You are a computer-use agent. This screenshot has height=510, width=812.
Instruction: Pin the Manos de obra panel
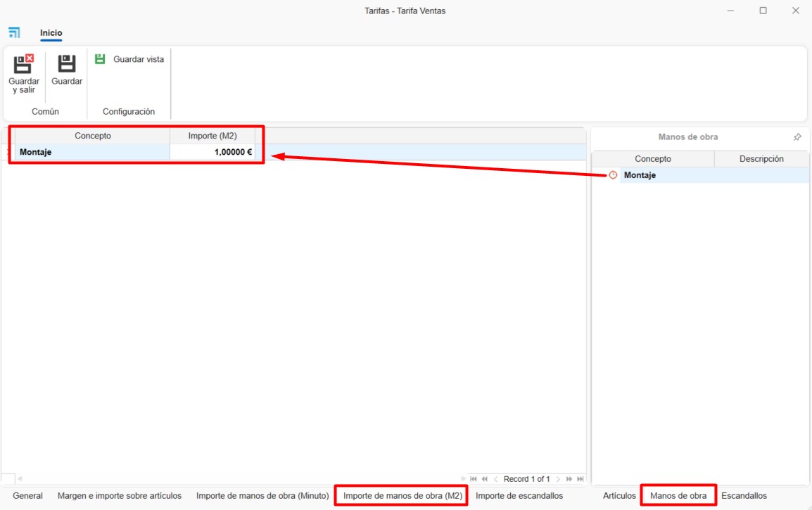coord(797,137)
